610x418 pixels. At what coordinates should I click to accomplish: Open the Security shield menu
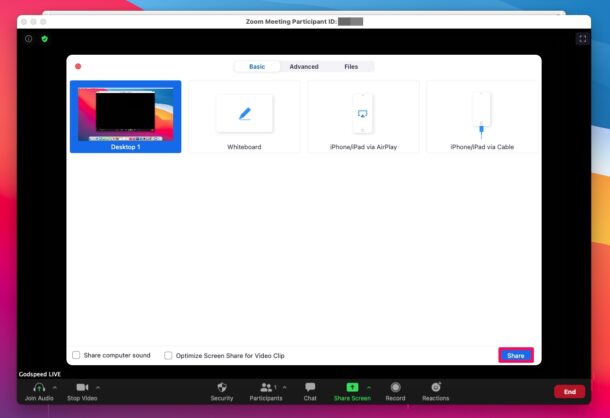[x=222, y=391]
